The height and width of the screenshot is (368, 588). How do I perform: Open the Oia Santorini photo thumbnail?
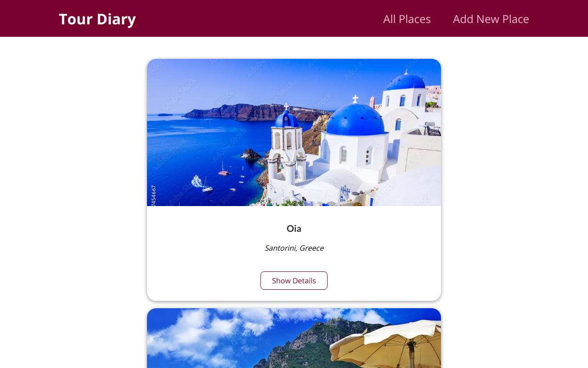(x=294, y=132)
